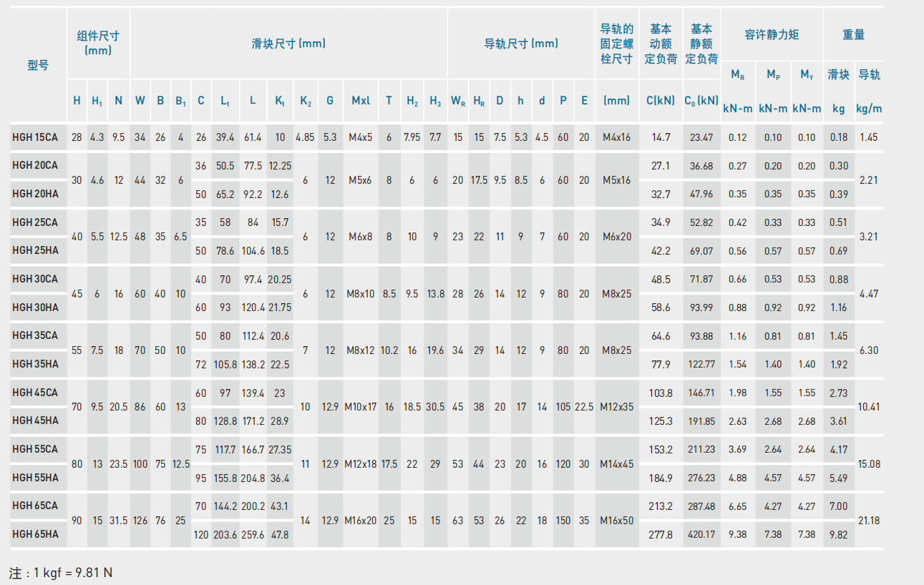Click the HGH 15CA model row label
The width and height of the screenshot is (924, 585).
point(35,137)
